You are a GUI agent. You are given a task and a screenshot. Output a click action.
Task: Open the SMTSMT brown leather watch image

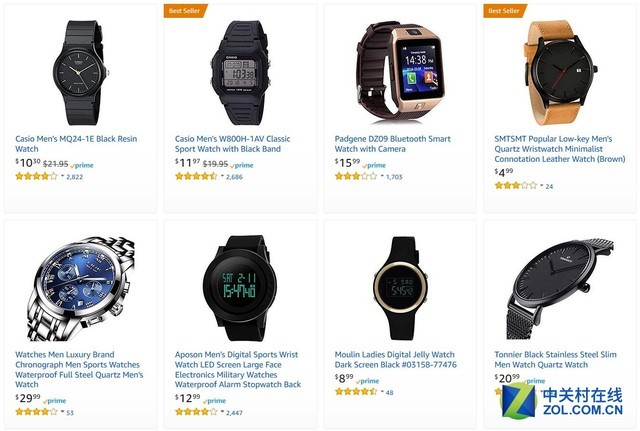click(560, 73)
